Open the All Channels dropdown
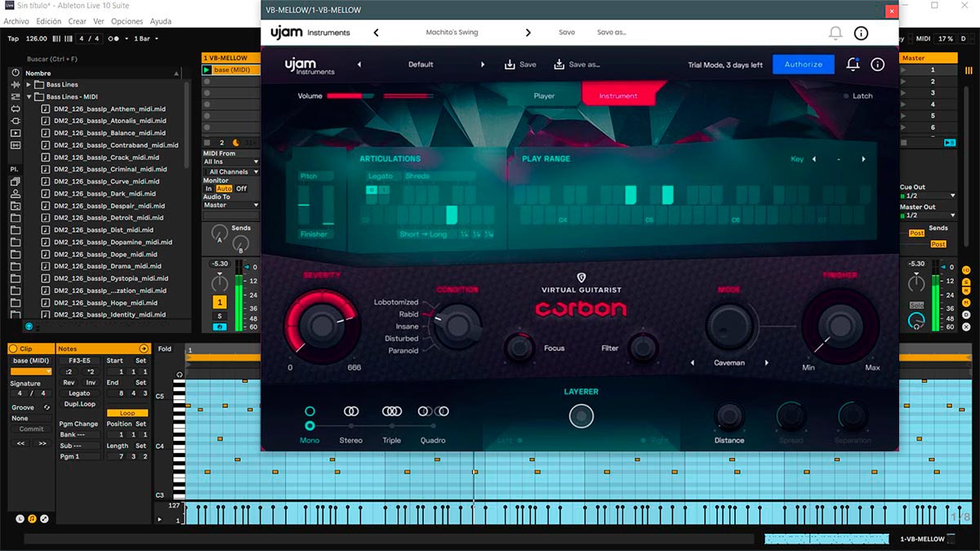The image size is (980, 551). pos(231,172)
